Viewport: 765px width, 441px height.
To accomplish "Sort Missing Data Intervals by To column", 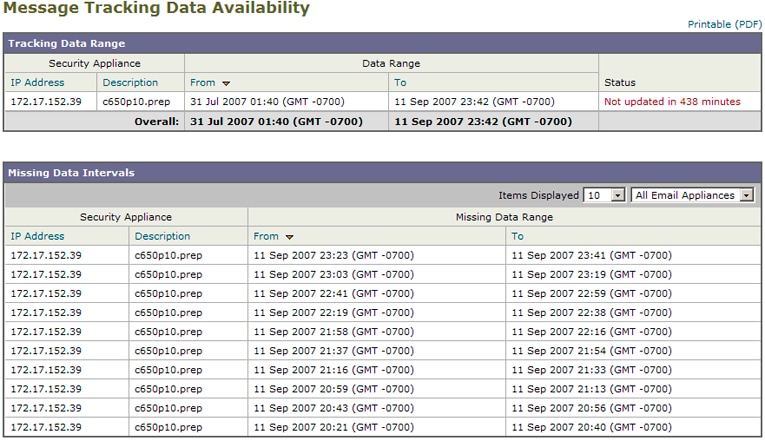I will tap(517, 236).
